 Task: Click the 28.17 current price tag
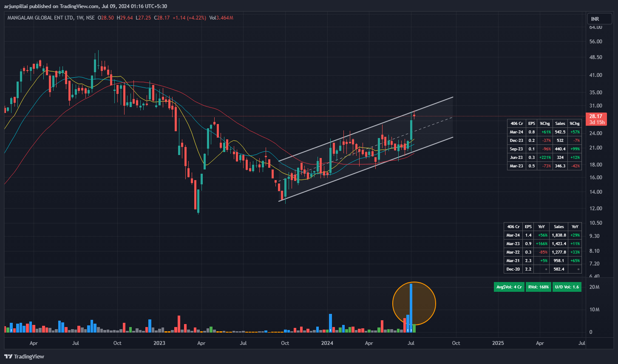pyautogui.click(x=595, y=116)
